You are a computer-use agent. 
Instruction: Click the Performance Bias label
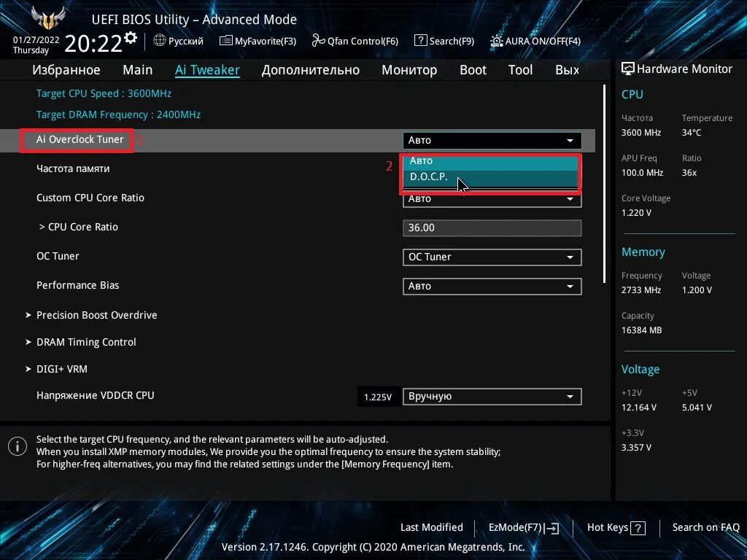tap(77, 285)
